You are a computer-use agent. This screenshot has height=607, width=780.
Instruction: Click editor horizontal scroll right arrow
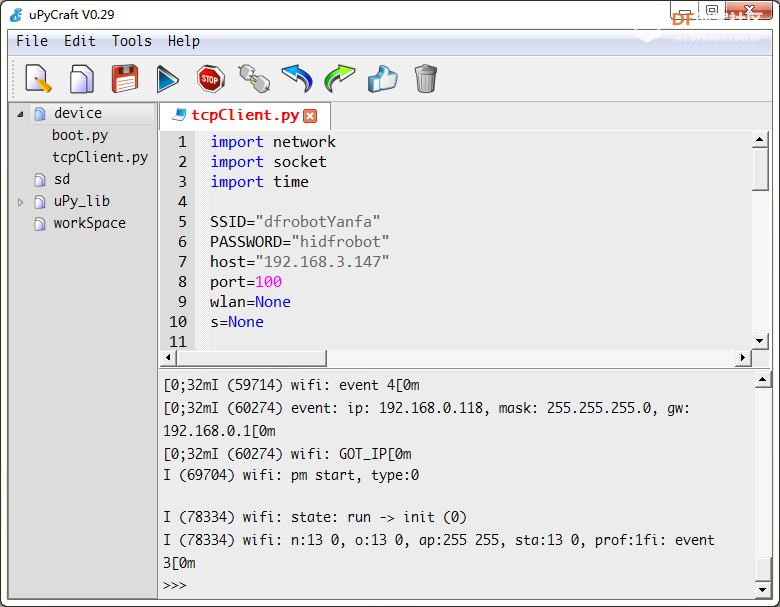(x=743, y=357)
